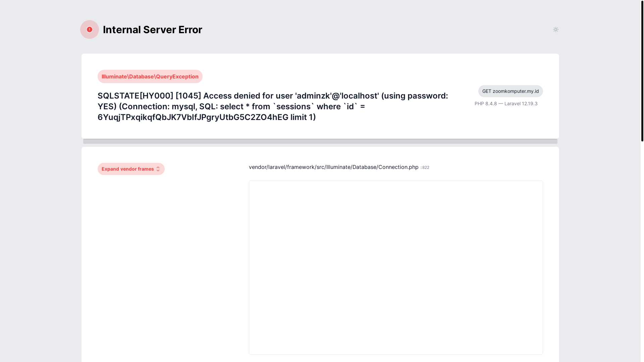This screenshot has height=362, width=644.
Task: Click the red error alert icon
Action: [90, 29]
